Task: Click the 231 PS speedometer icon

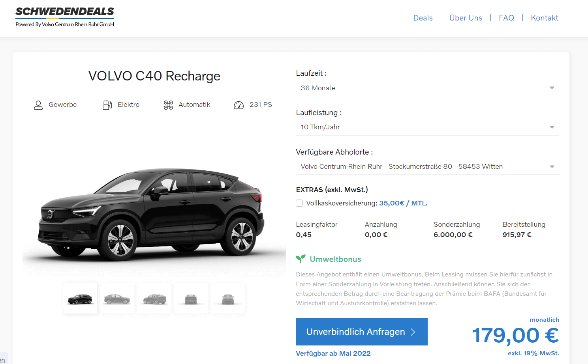Action: pyautogui.click(x=239, y=105)
